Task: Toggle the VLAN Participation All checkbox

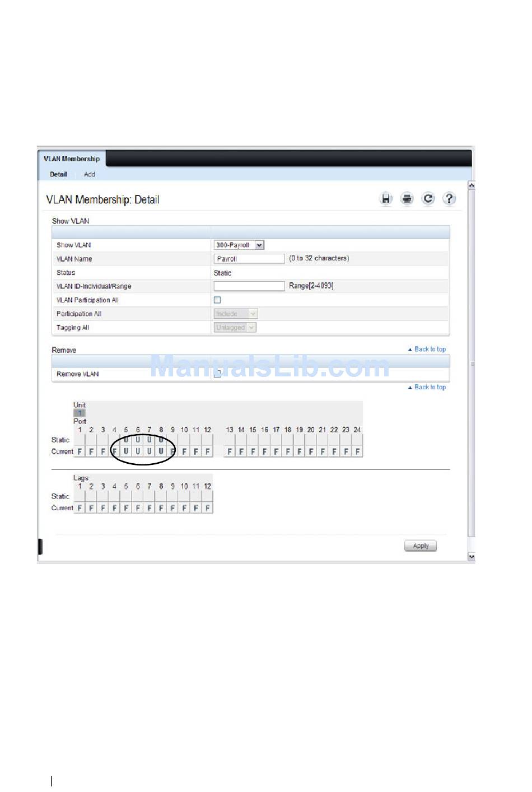Action: [x=217, y=300]
